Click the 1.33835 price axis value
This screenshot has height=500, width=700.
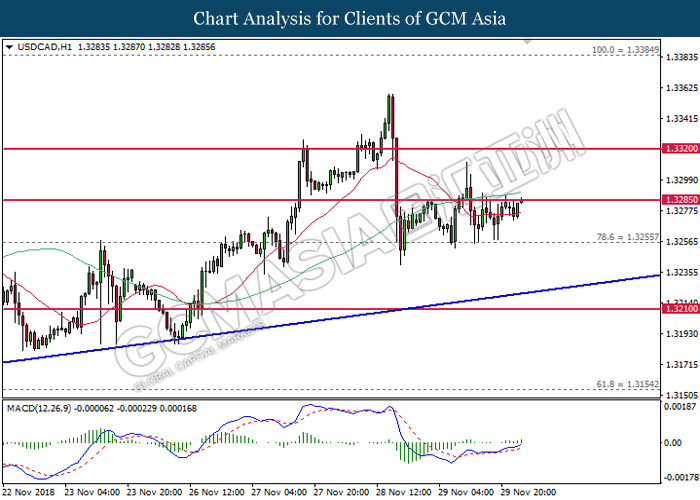682,57
